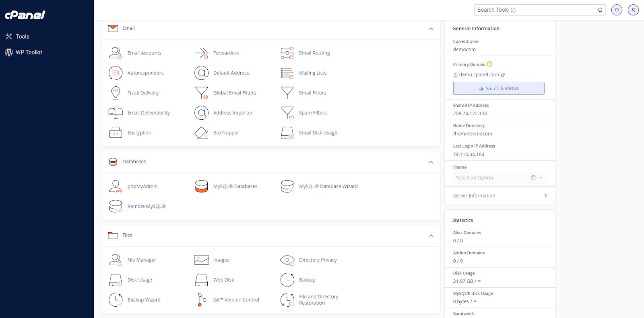
Task: Open the user account menu icon
Action: [633, 10]
